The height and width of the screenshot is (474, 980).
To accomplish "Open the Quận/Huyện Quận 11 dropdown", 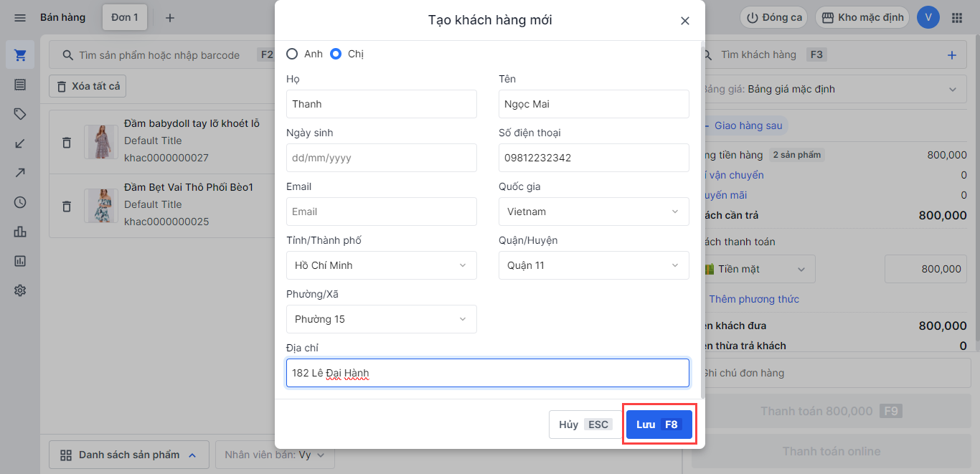I will [x=594, y=265].
